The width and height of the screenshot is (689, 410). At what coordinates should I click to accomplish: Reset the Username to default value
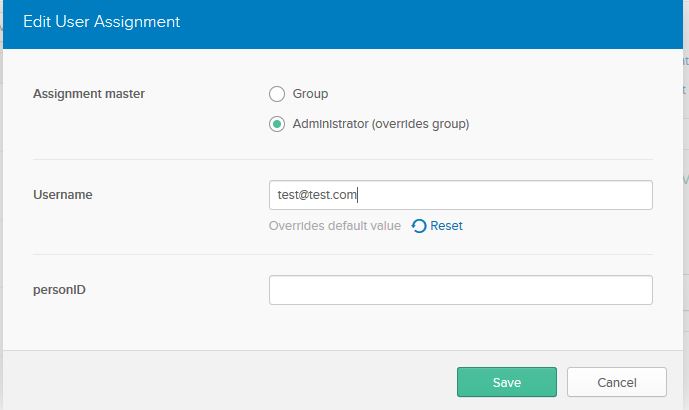pos(446,226)
